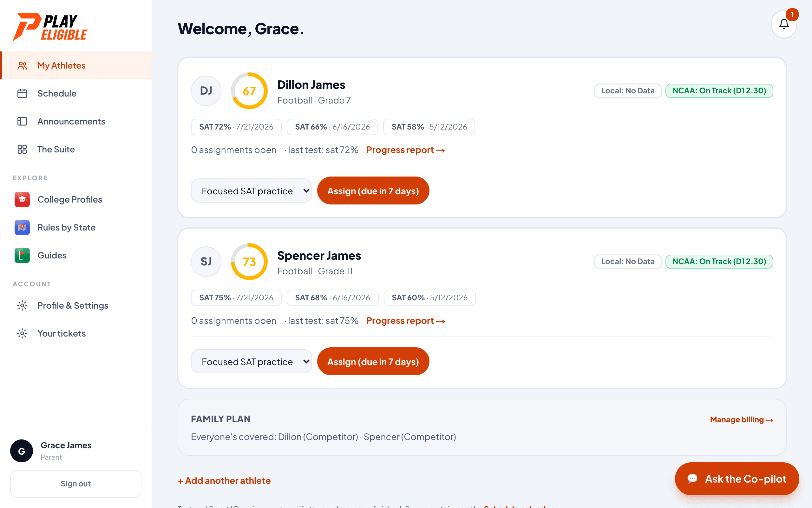812x508 pixels.
Task: Assign practice to Spencer James
Action: pyautogui.click(x=373, y=362)
